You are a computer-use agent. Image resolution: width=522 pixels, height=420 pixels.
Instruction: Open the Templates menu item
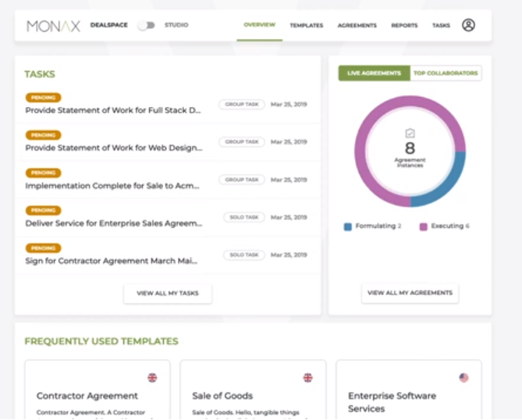(x=306, y=26)
